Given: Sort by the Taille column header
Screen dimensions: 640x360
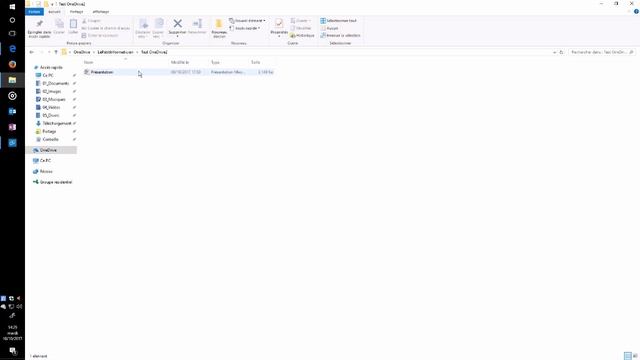Looking at the screenshot, I should click(256, 62).
